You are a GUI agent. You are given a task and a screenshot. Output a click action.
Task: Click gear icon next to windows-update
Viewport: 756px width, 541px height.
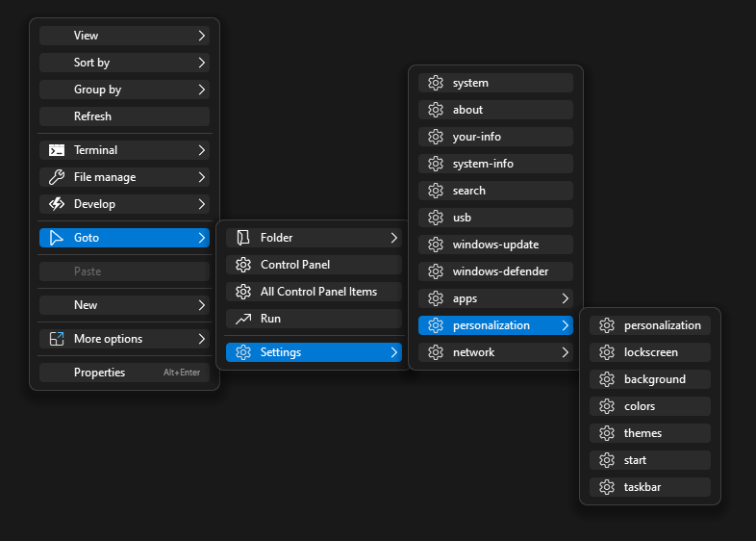pos(436,245)
